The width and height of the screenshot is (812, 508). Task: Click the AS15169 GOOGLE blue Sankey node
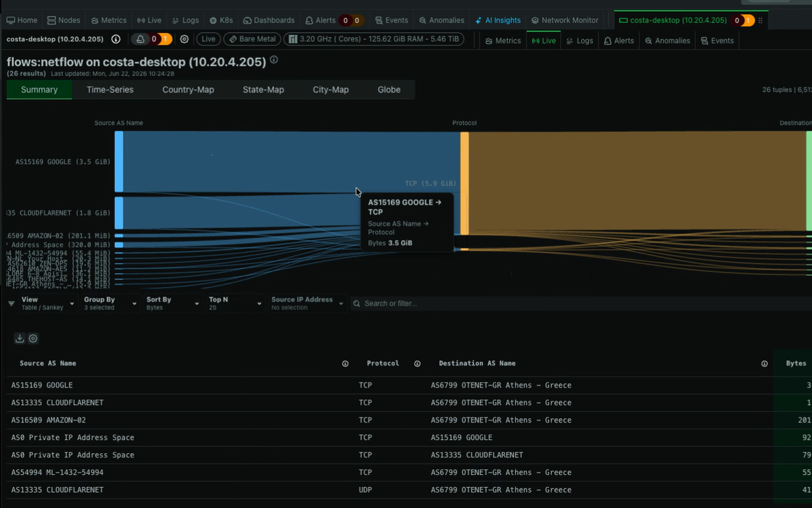(x=119, y=161)
